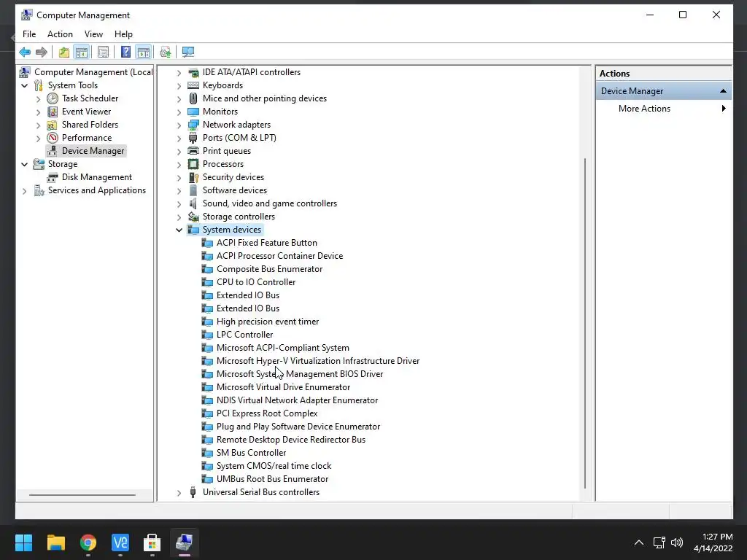Collapse the System Tools tree node
The width and height of the screenshot is (747, 560).
(x=25, y=86)
